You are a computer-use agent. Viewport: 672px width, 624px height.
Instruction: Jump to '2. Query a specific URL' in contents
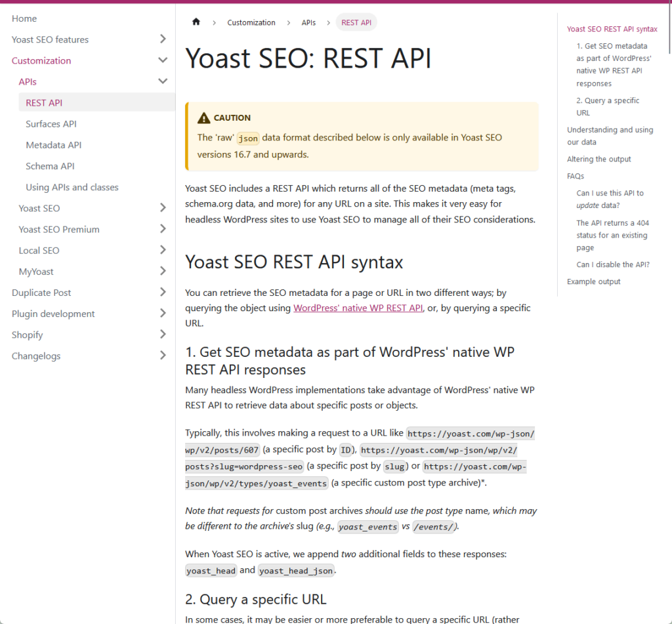(608, 106)
